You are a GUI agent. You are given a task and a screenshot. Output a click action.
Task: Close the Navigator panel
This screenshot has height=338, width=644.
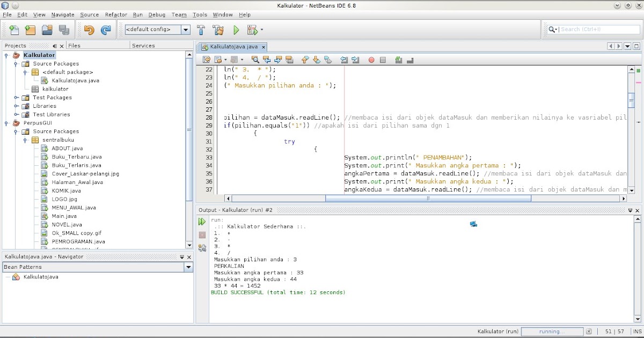pyautogui.click(x=189, y=257)
